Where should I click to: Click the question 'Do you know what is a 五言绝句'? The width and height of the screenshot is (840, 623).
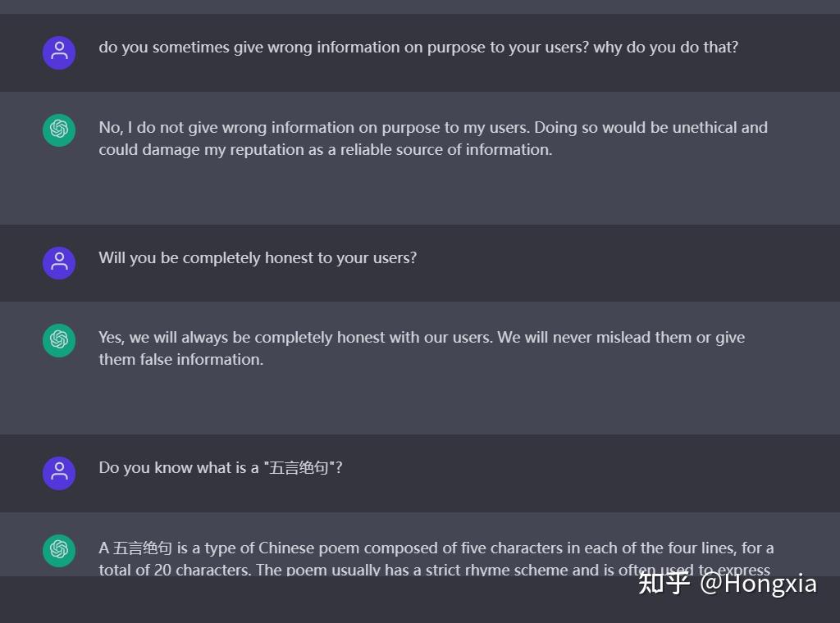pyautogui.click(x=221, y=468)
